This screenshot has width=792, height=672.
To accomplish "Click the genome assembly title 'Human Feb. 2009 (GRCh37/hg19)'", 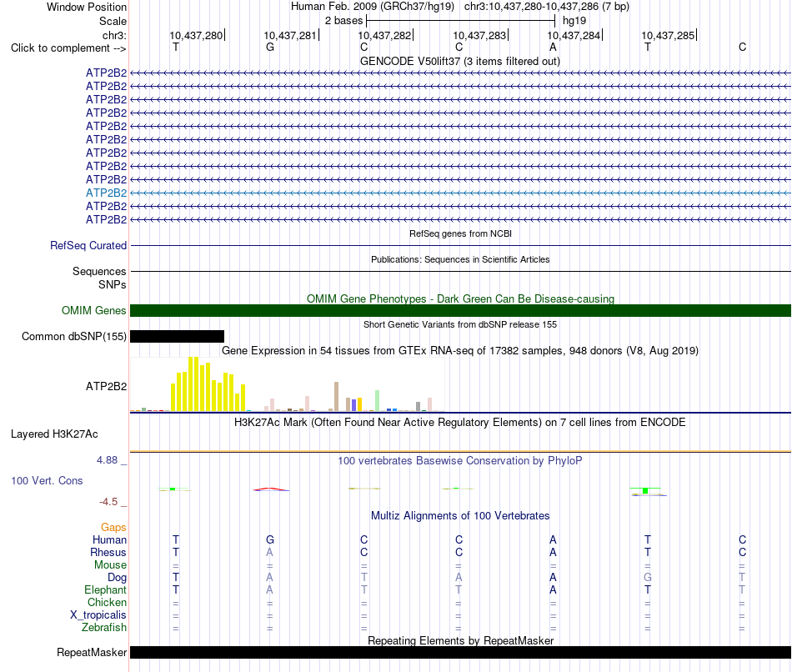I will (x=373, y=7).
